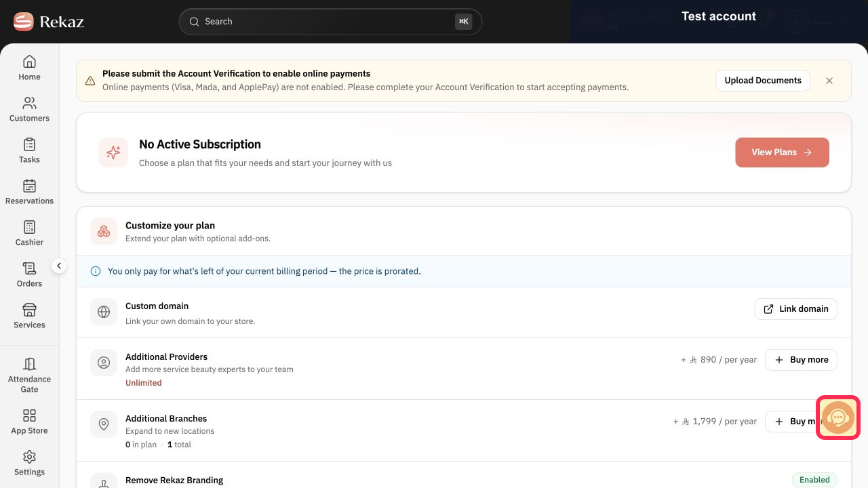Buy more Additional Providers
This screenshot has width=868, height=488.
click(801, 360)
